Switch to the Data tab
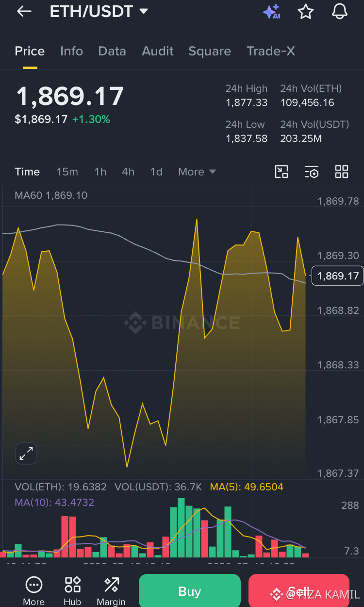This screenshot has width=364, height=607. pyautogui.click(x=112, y=52)
